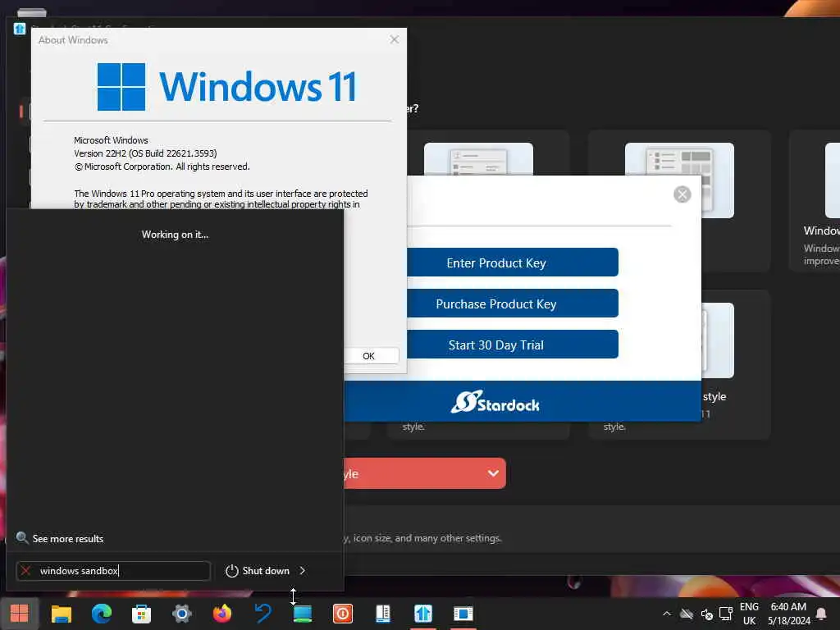The width and height of the screenshot is (840, 630).
Task: Click Start 30 Day Trial button
Action: pyautogui.click(x=512, y=345)
